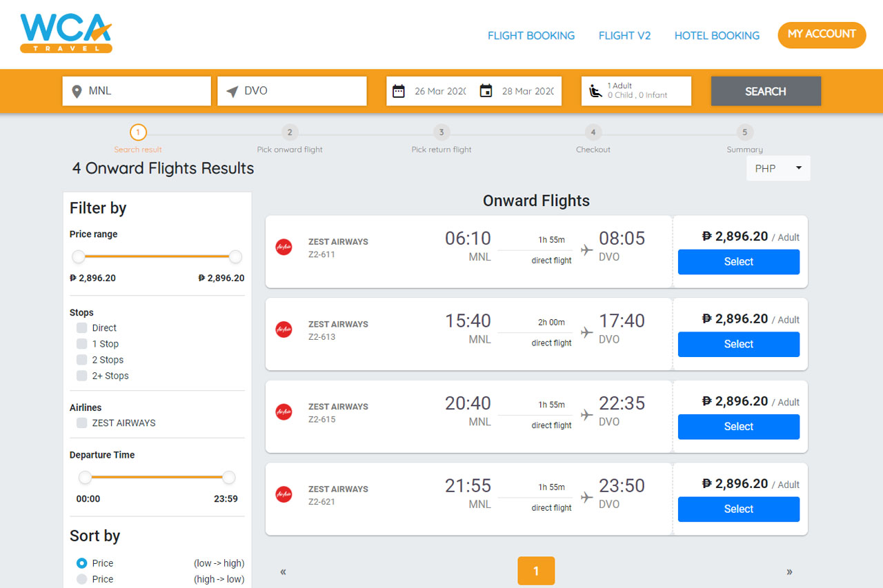This screenshot has width=883, height=588.
Task: Click the flight number Z2-621 text
Action: (321, 502)
